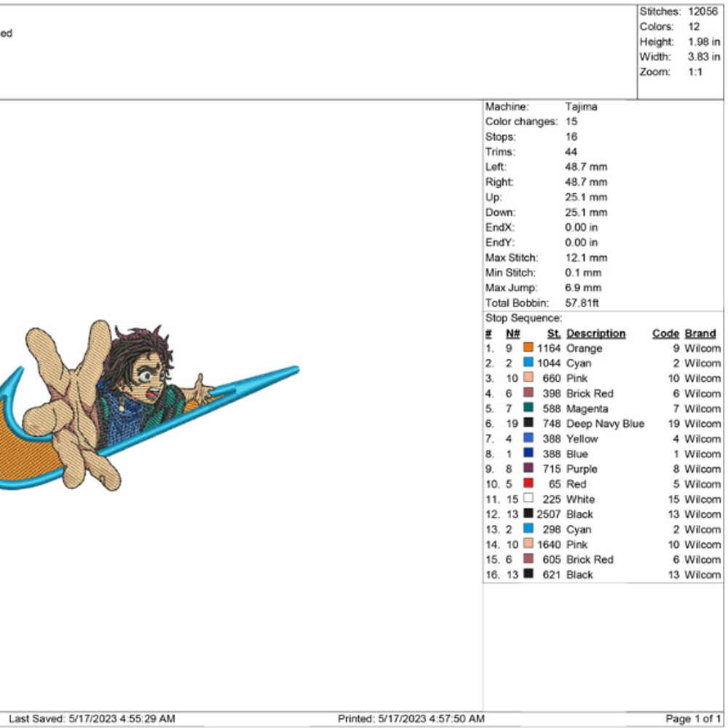Click the Orange color swatch in stop 1
Screen dimensions: 728x728
pyautogui.click(x=529, y=348)
